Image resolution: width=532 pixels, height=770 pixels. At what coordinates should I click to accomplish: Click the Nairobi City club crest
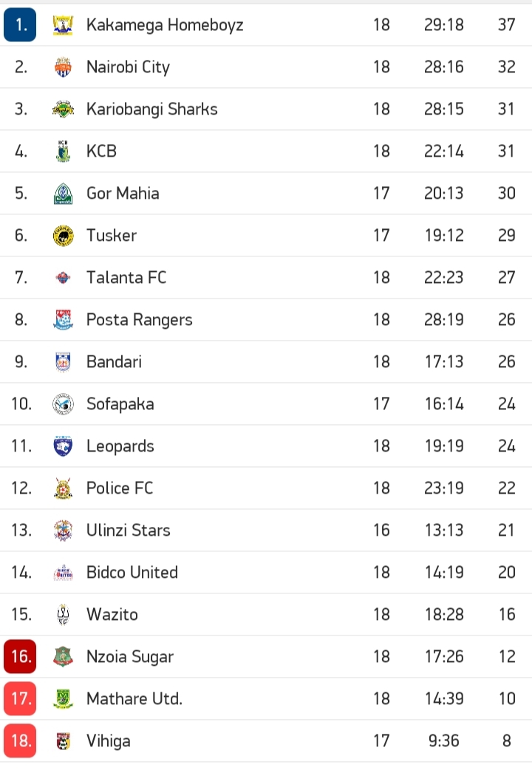(63, 67)
